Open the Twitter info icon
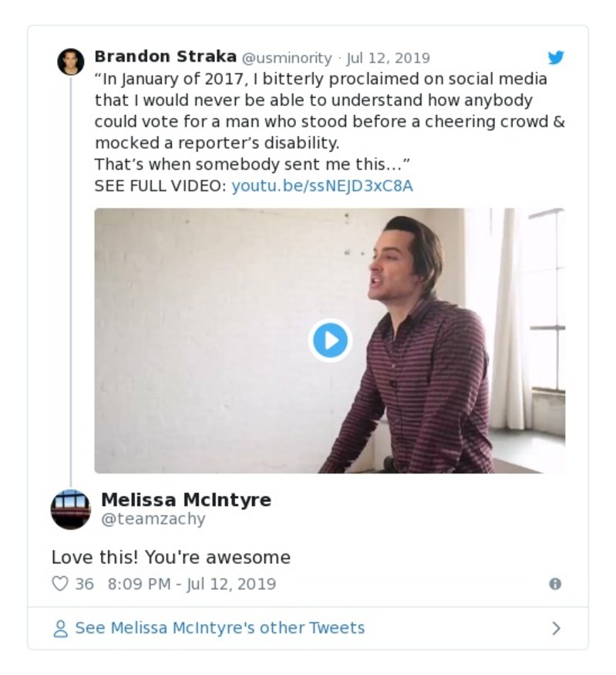Screen dimensions: 616x675 [x=555, y=584]
